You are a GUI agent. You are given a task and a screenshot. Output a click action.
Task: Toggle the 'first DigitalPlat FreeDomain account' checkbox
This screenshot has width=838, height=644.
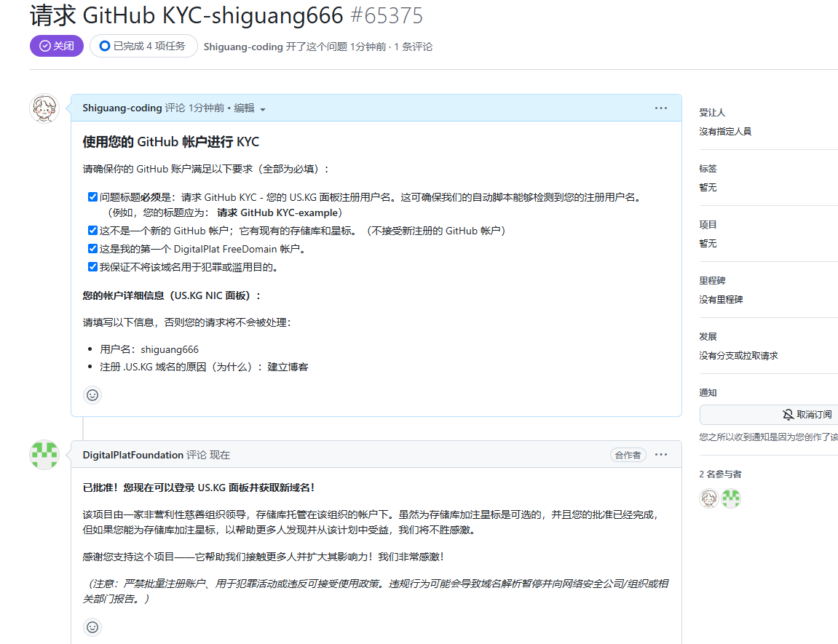click(x=92, y=248)
